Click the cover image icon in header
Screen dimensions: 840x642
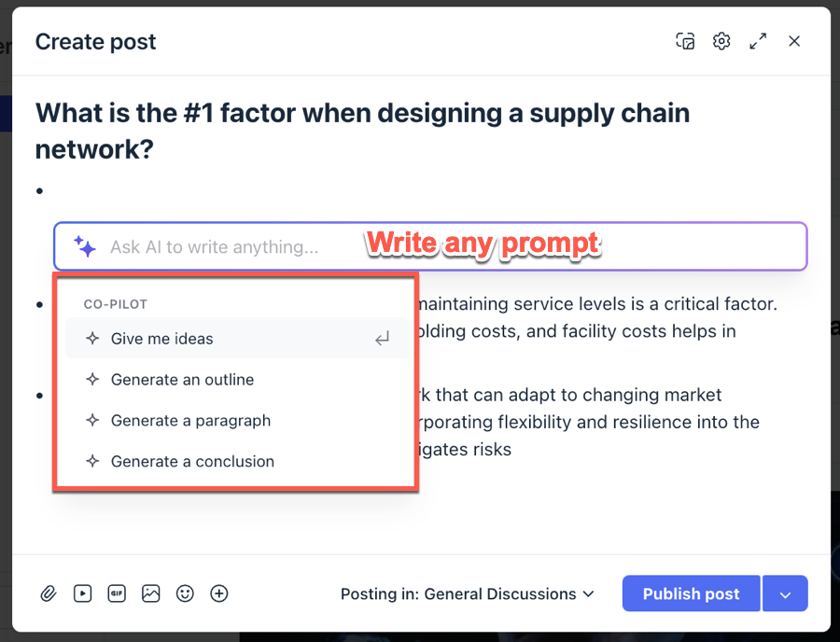685,41
